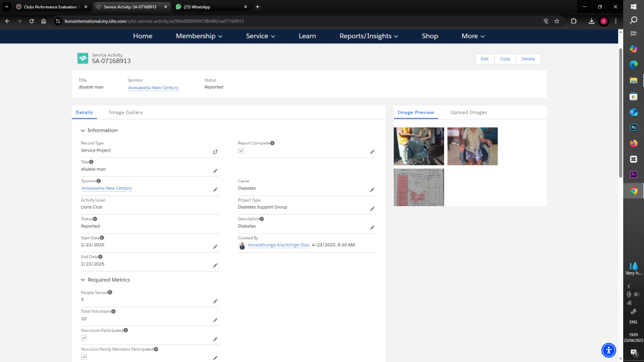Image resolution: width=644 pixels, height=362 pixels.
Task: Open the Chrome tab search dropdown
Action: 6,6
